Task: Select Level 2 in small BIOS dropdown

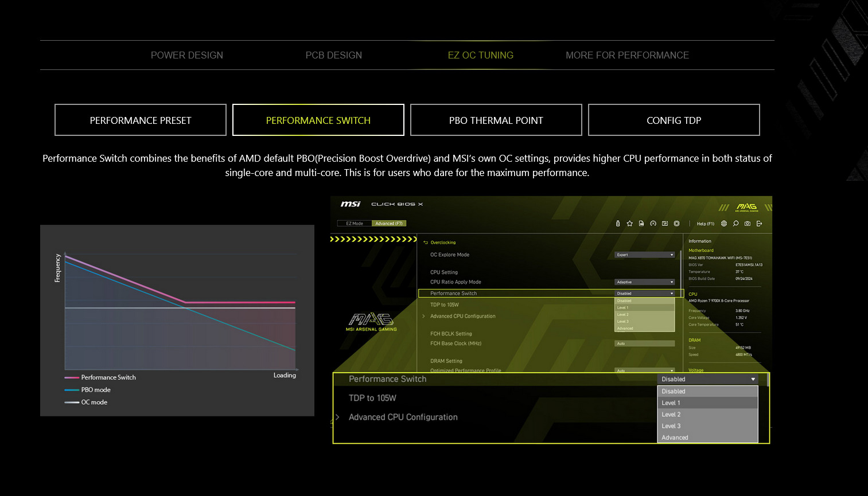Action: (645, 315)
